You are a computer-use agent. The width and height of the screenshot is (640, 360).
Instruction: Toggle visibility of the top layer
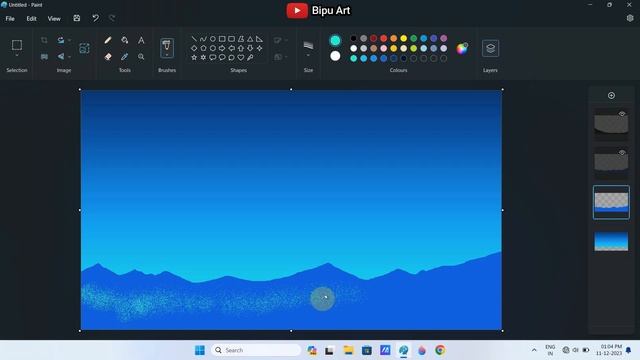tap(622, 114)
